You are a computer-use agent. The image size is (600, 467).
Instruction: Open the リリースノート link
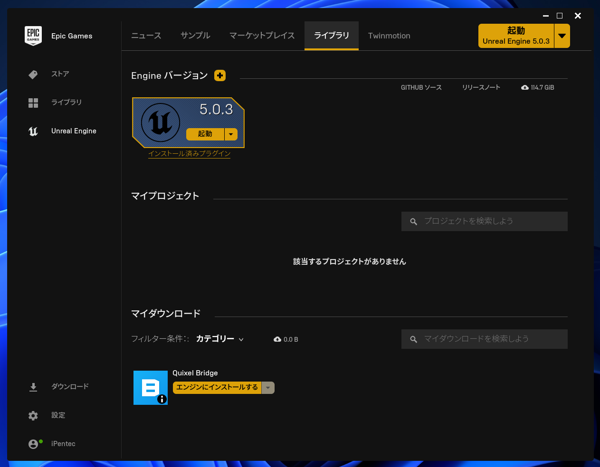(481, 87)
